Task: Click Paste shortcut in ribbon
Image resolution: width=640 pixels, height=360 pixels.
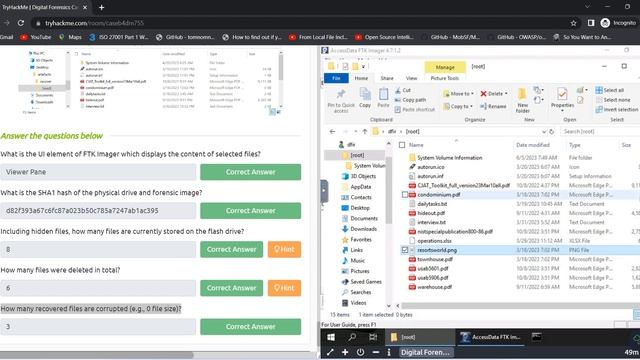Action: click(x=414, y=109)
